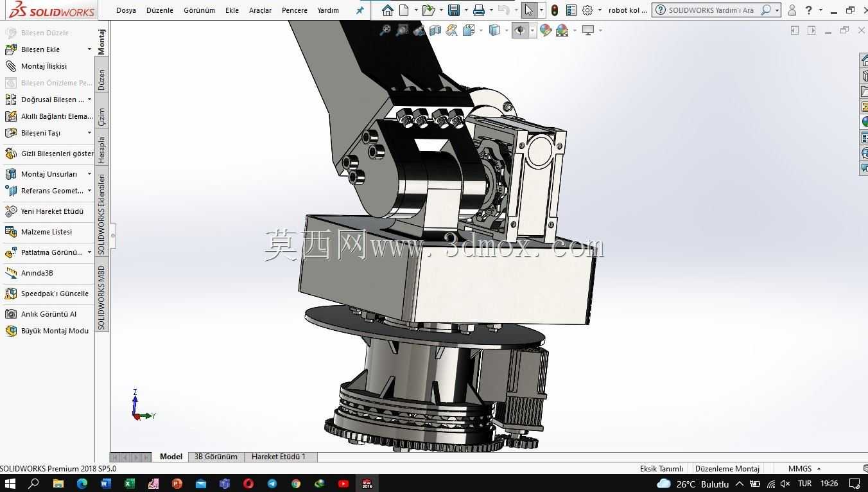Open View Orientation cube icon
This screenshot has height=492, width=868.
point(469,30)
